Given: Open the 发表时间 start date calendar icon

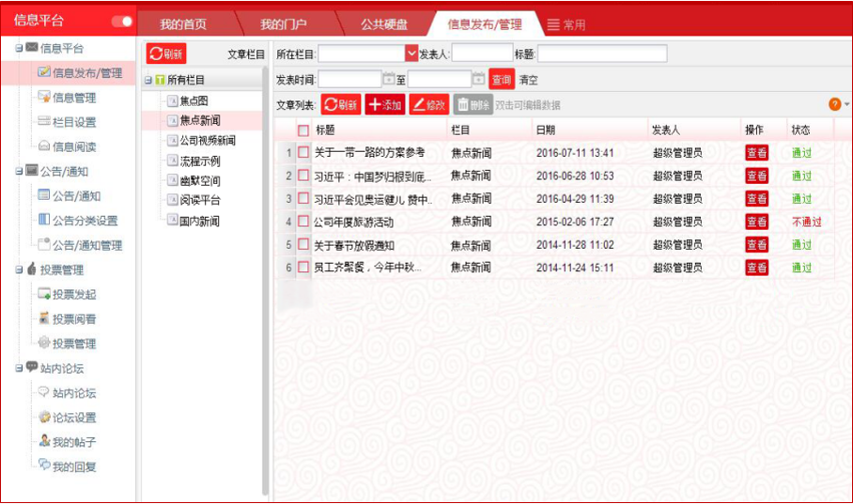Looking at the screenshot, I should pyautogui.click(x=389, y=80).
